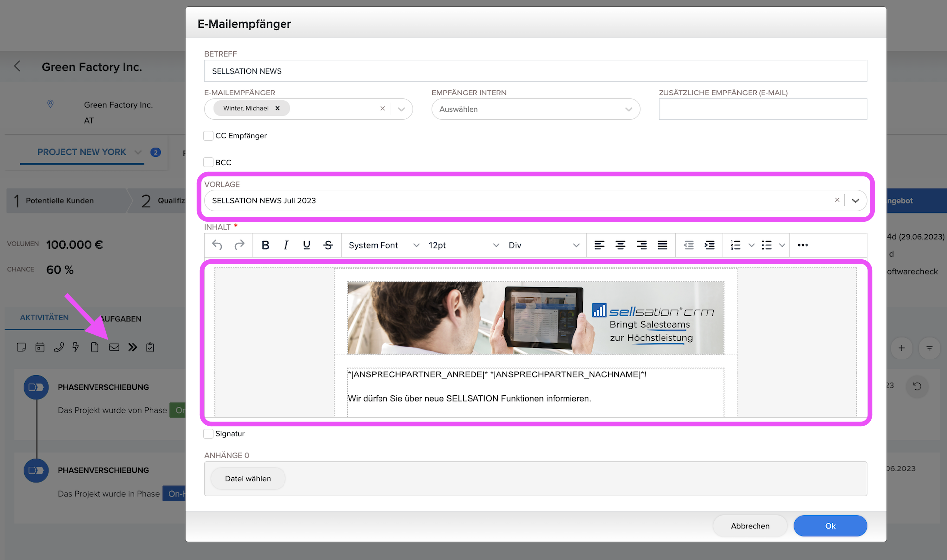Enable CC Empfänger checkbox
947x560 pixels.
pyautogui.click(x=208, y=136)
